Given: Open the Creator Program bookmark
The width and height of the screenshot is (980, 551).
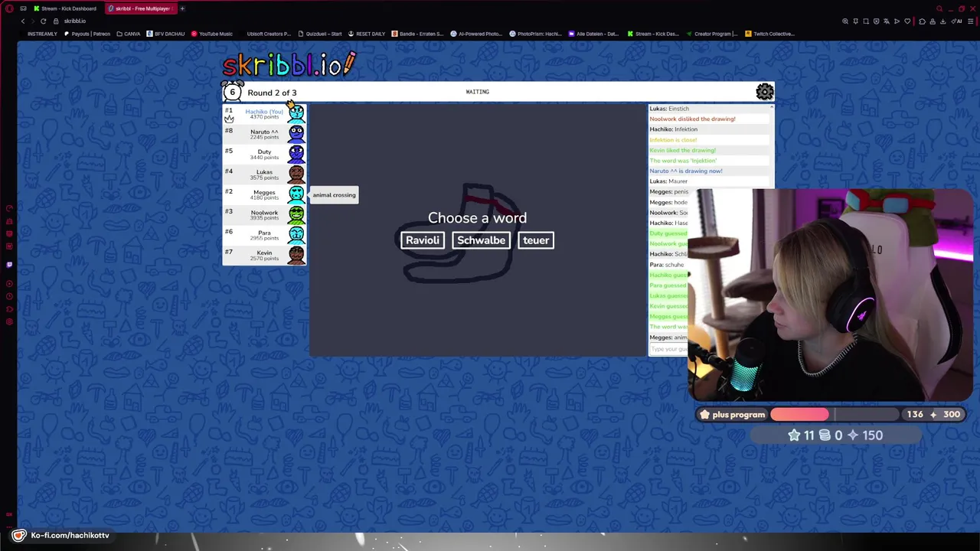Looking at the screenshot, I should [x=712, y=34].
